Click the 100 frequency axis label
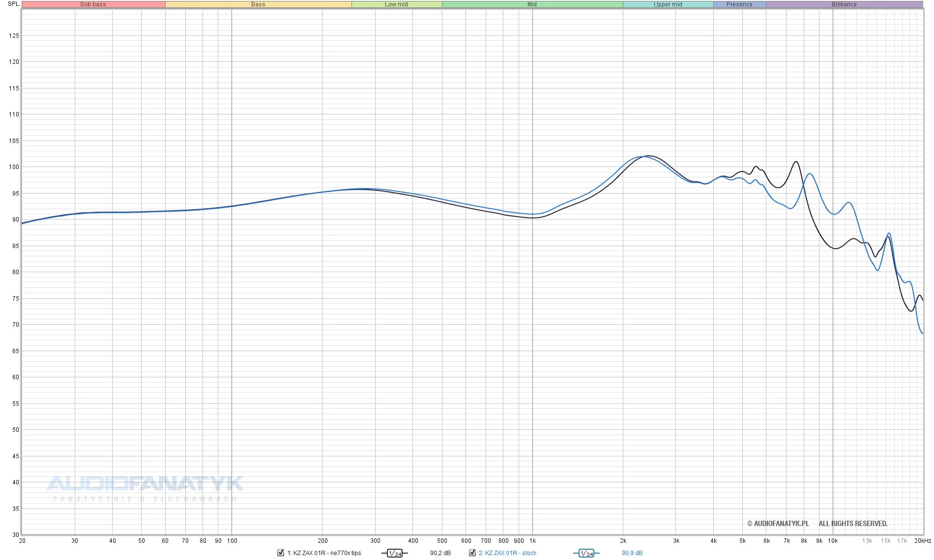Screen dimensions: 934x560 (x=232, y=541)
